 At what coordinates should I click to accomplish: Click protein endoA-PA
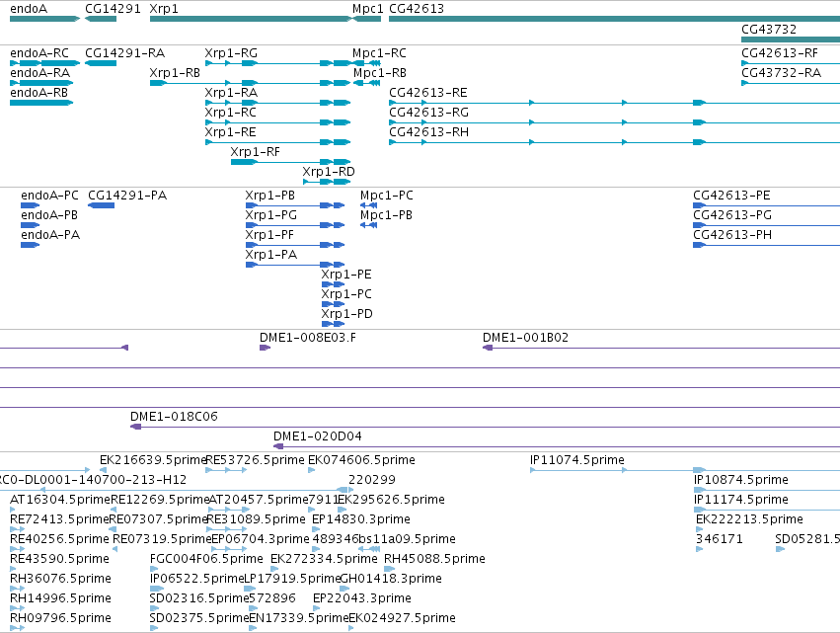pos(30,245)
